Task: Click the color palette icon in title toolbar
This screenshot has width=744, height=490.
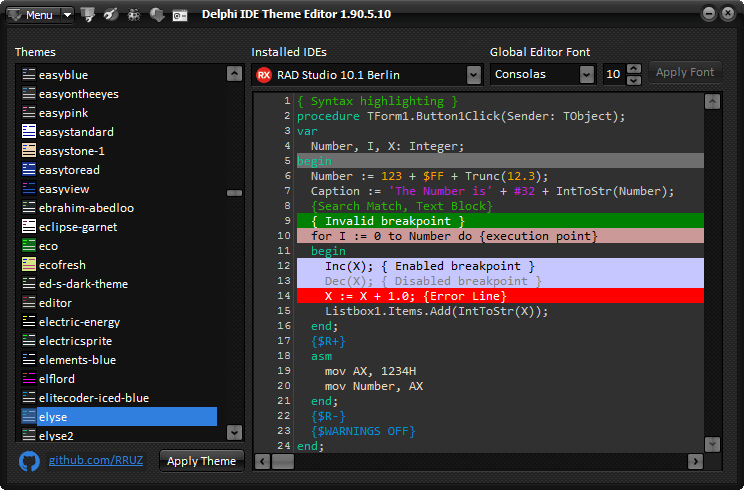Action: coord(111,15)
